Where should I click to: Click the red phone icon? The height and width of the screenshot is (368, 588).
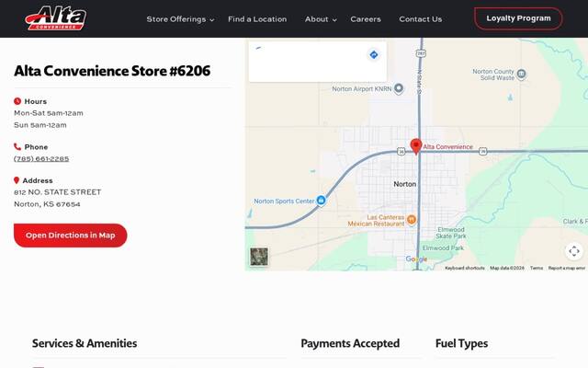[x=17, y=146]
